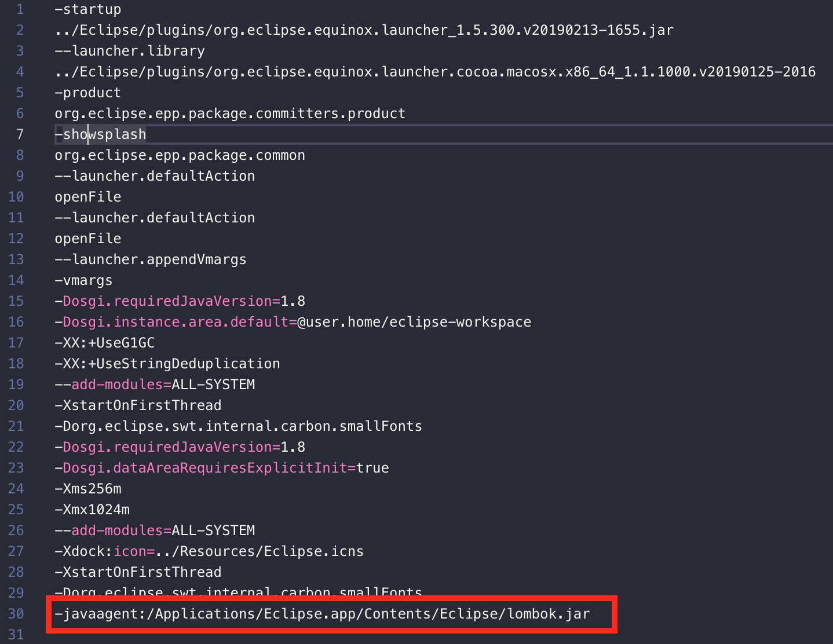Click the -XX:+UseStringDeduplication text

coord(167,363)
